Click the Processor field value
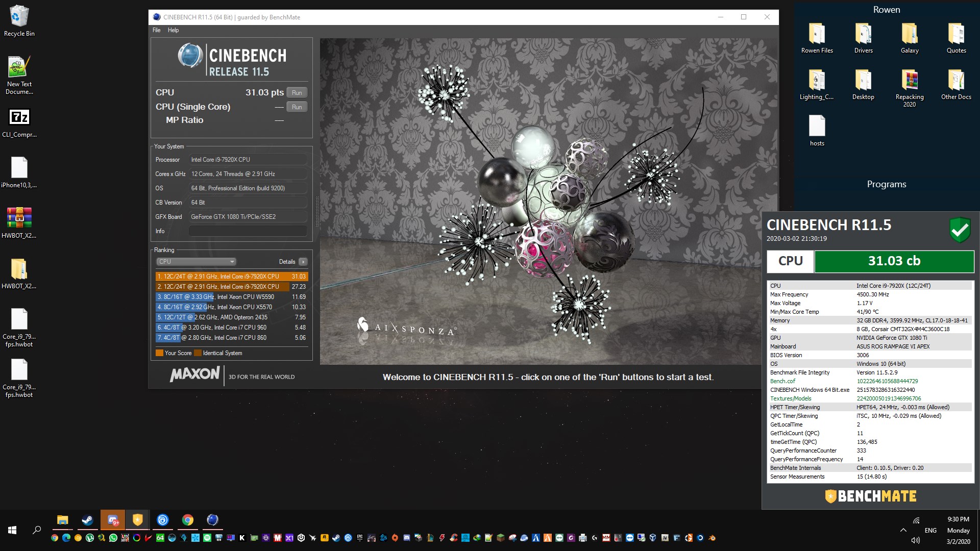The width and height of the screenshot is (980, 551). [248, 160]
